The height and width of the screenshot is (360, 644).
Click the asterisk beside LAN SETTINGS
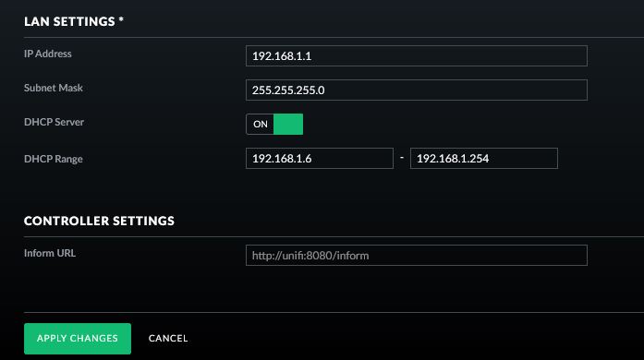(121, 19)
